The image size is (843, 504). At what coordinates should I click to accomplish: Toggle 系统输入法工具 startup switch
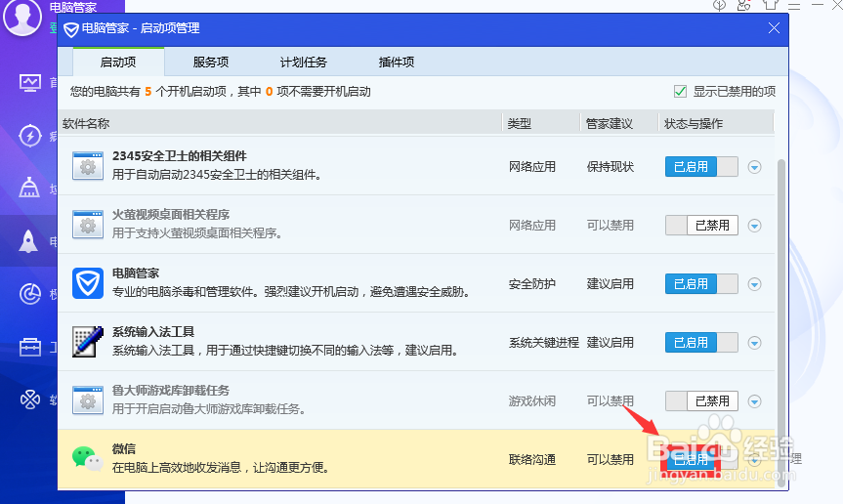[701, 342]
